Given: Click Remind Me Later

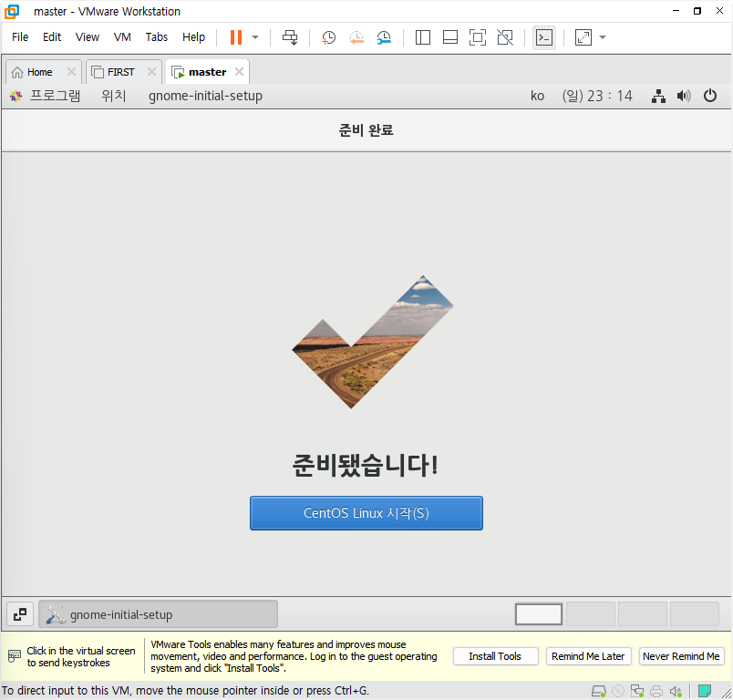Looking at the screenshot, I should pyautogui.click(x=588, y=656).
